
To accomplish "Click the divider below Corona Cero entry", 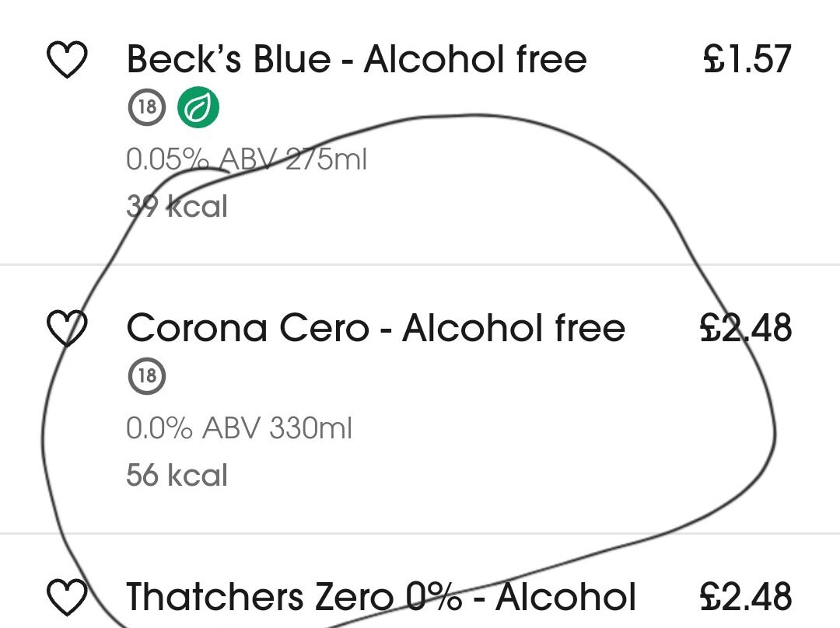I will (x=420, y=533).
